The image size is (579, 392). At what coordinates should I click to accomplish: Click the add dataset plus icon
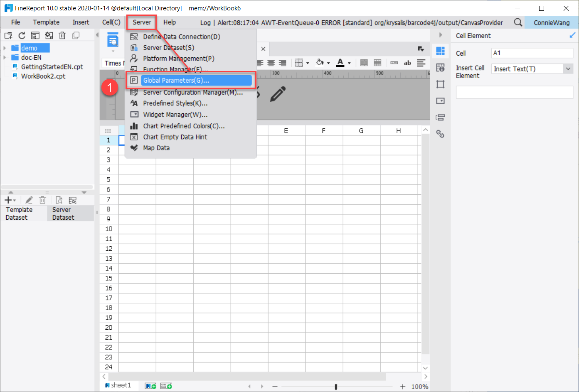point(8,200)
